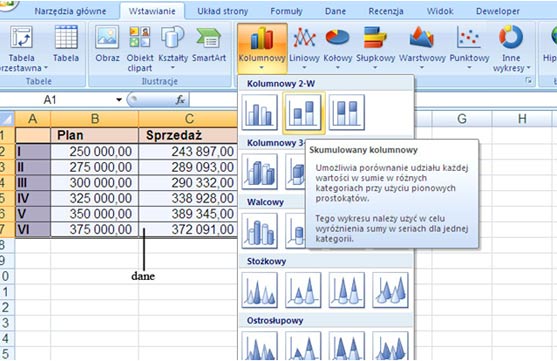Open Obiekt clipart gallery
557x361 pixels.
pos(140,48)
